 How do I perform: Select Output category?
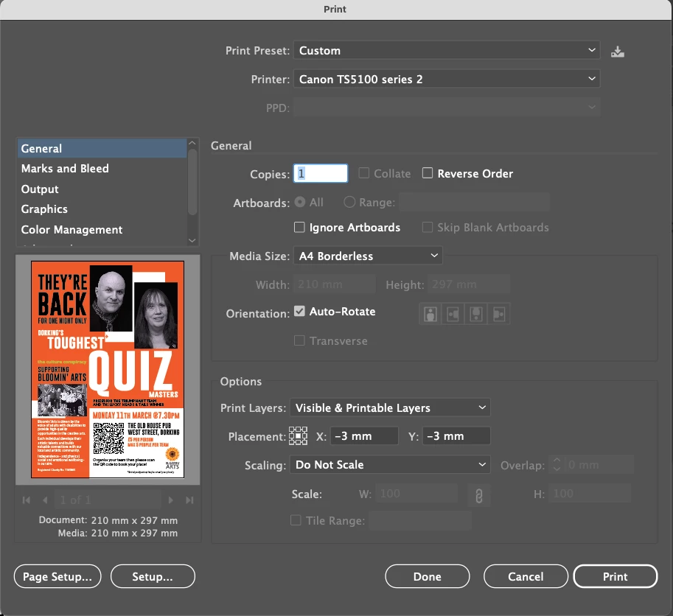pos(103,189)
